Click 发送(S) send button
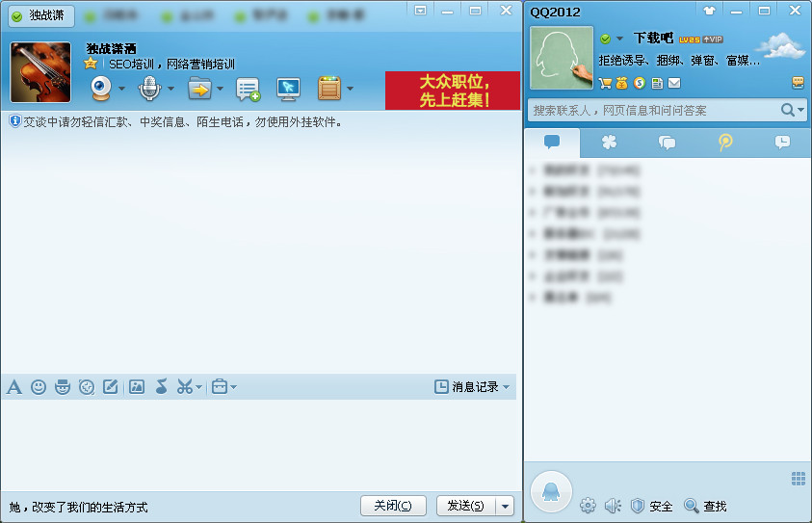Image resolution: width=812 pixels, height=523 pixels. 466,506
